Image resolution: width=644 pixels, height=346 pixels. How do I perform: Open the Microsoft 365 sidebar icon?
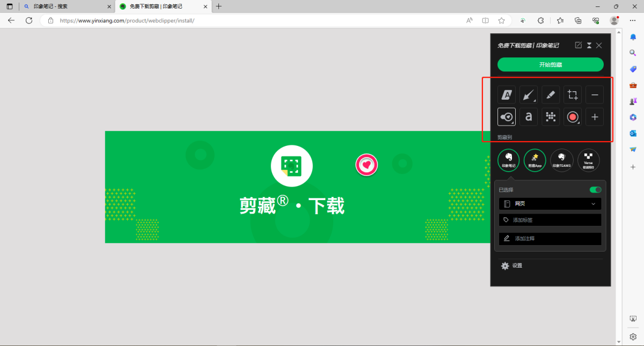(x=633, y=117)
